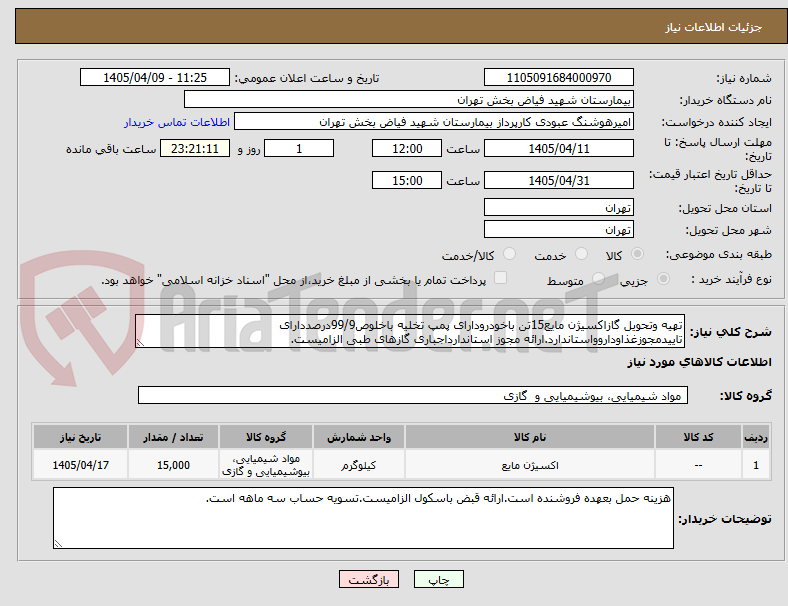Screen dimensions: 788x606
Task: Toggle the Islamic treasury payment checkbox
Action: [x=501, y=278]
